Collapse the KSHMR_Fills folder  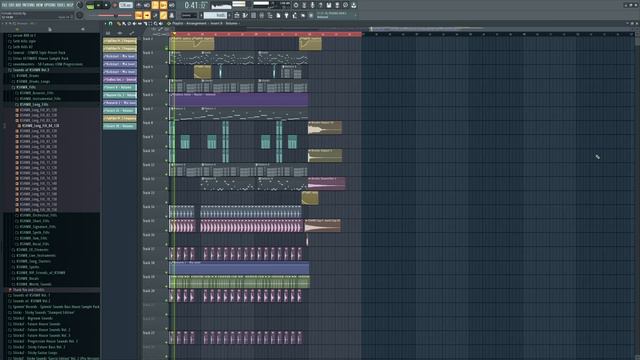(x=24, y=87)
